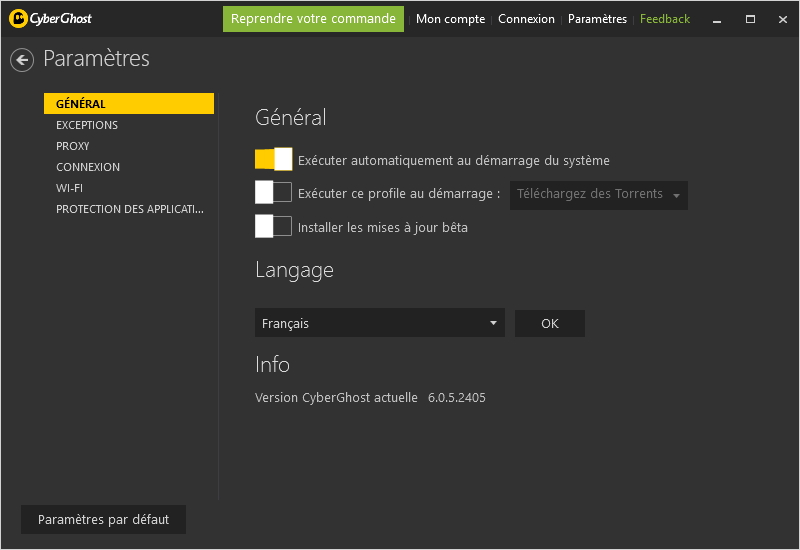Open Paramètres in top bar
The width and height of the screenshot is (800, 550).
(597, 19)
